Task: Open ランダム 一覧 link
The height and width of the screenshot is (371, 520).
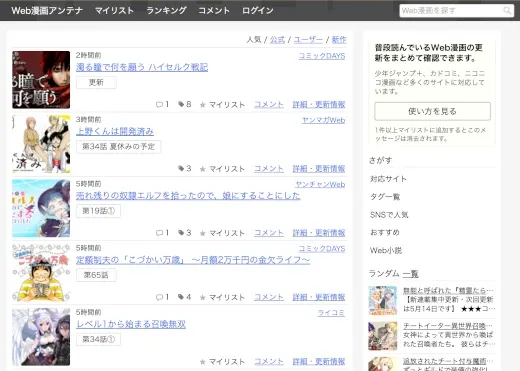Action: [410, 274]
